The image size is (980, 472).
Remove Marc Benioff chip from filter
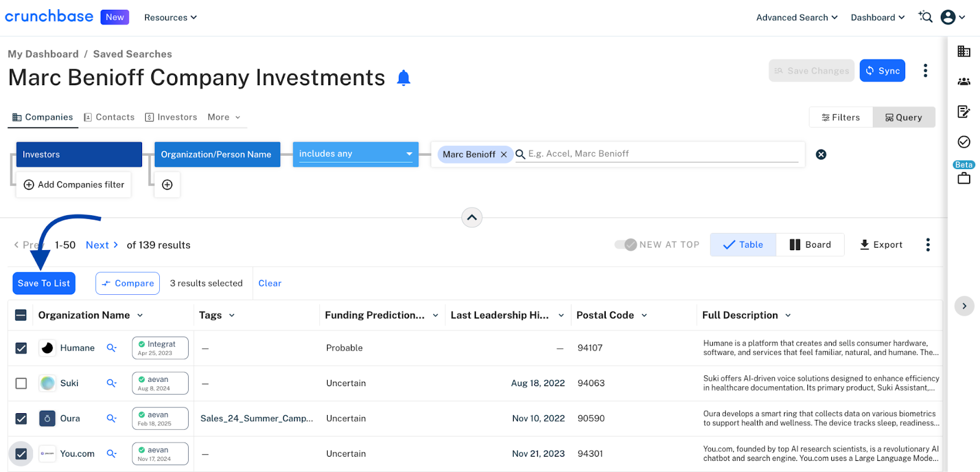(503, 154)
